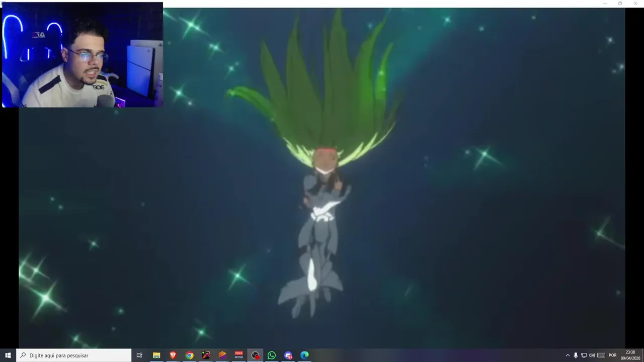Screen dimensions: 644x362
Task: Open Google Chrome from the taskbar
Action: pos(189,355)
